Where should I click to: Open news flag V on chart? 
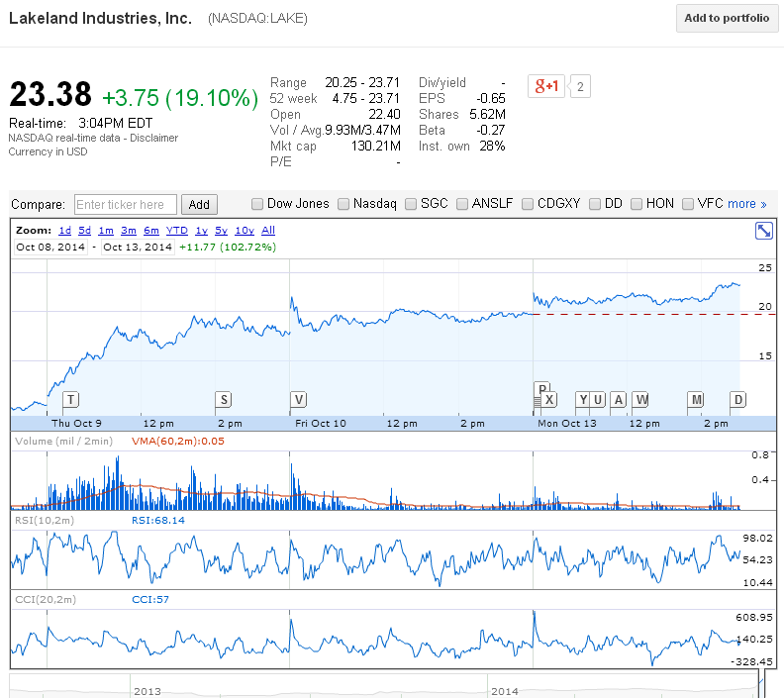coord(299,400)
